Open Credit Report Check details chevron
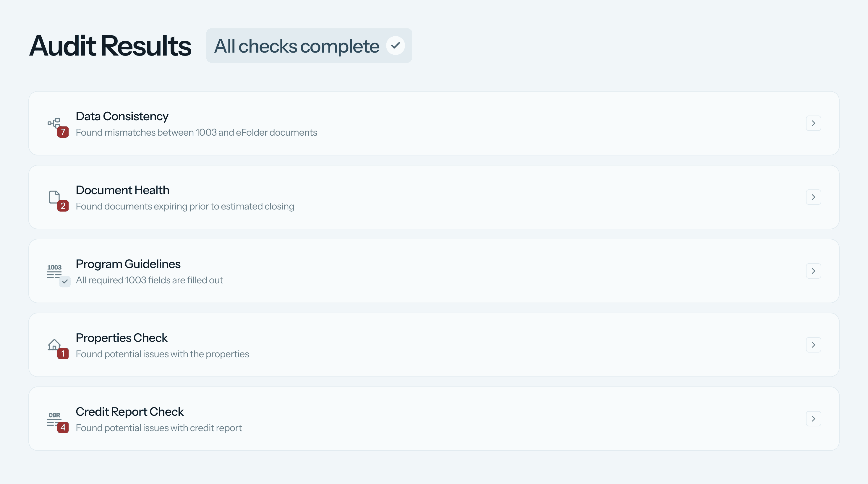Viewport: 868px width, 484px height. 813,419
